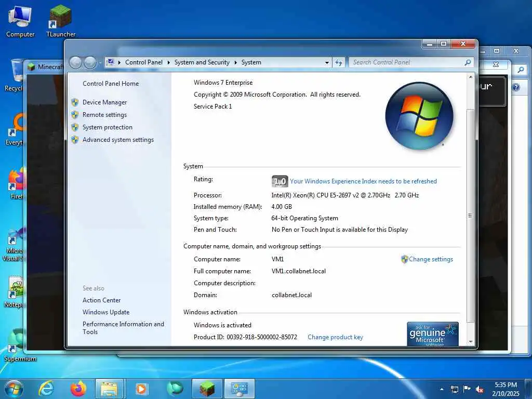Click the Change settings shield icon
Screen dimensions: 532x399
click(404, 259)
